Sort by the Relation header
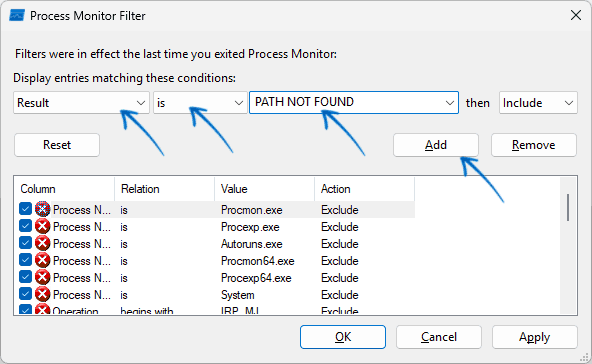This screenshot has width=592, height=364. [x=165, y=189]
